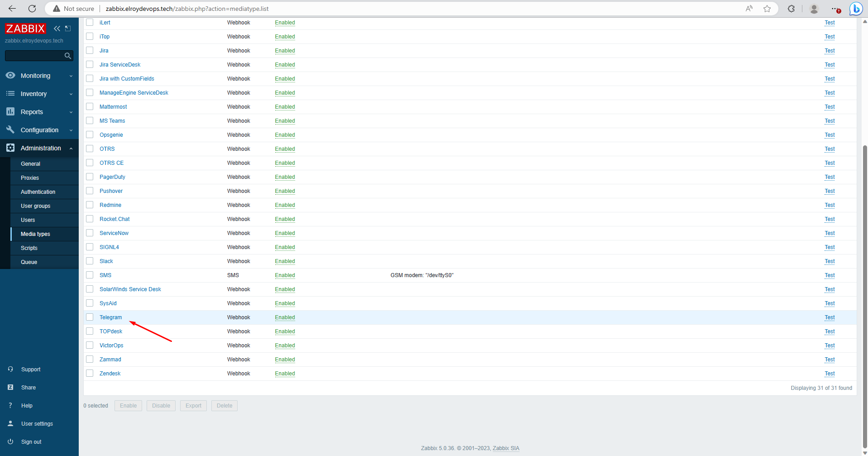Click the Support headset icon
The width and height of the screenshot is (868, 456).
click(10, 370)
